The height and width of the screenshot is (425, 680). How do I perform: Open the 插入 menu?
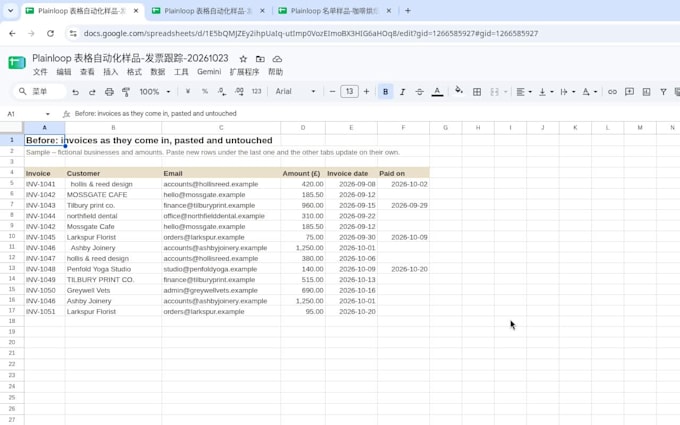pyautogui.click(x=111, y=72)
